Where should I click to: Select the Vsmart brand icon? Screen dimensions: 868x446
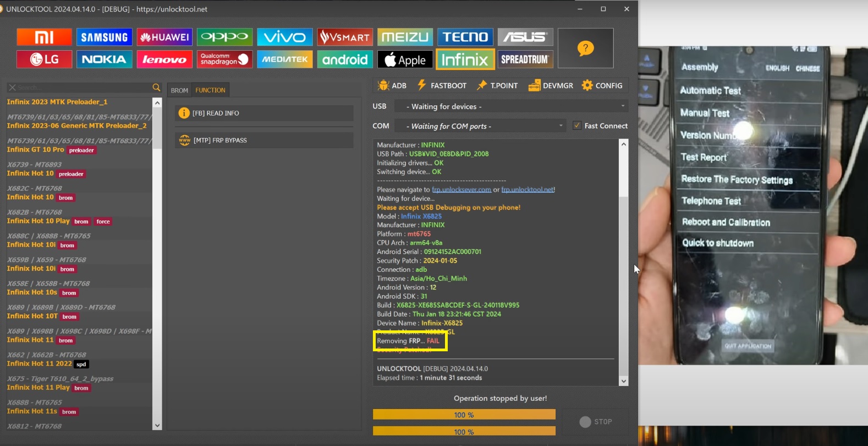345,37
